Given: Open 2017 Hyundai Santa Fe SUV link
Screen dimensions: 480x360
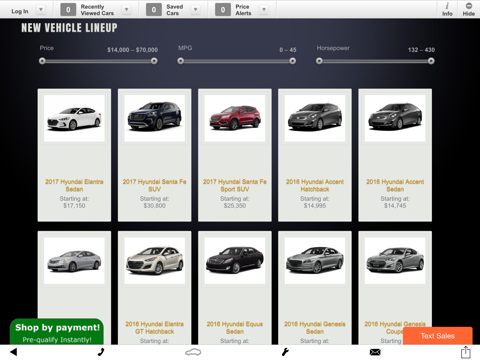Looking at the screenshot, I should click(154, 185).
